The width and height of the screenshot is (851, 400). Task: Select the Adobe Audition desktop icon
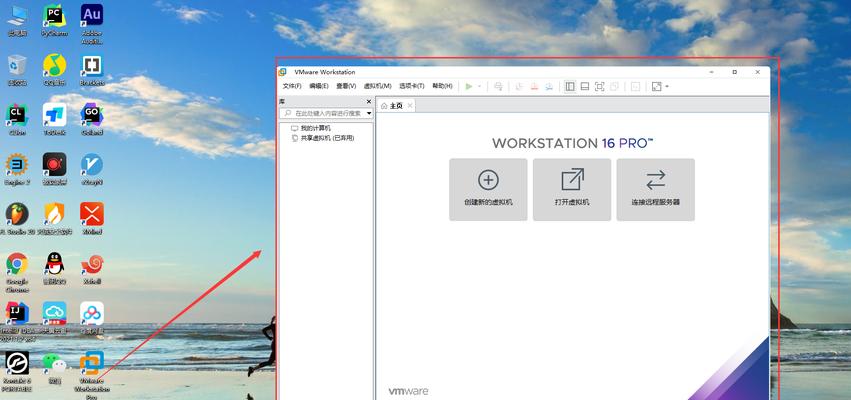92,24
